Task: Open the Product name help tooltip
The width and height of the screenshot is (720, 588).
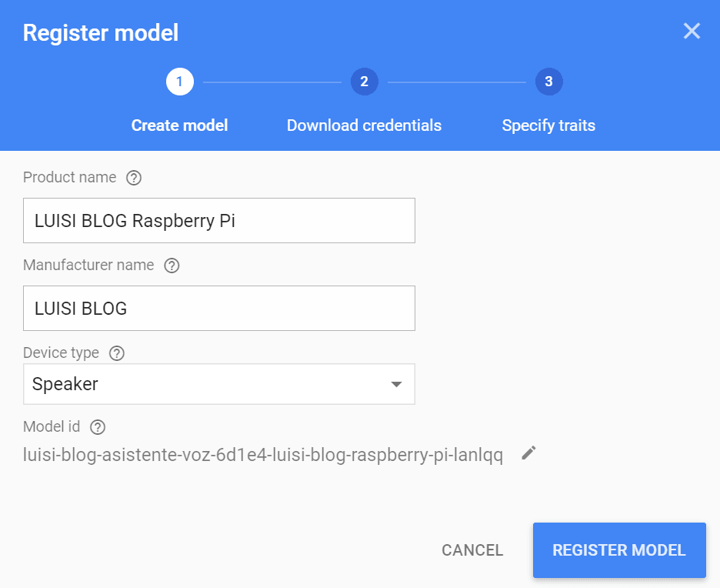Action: point(134,178)
